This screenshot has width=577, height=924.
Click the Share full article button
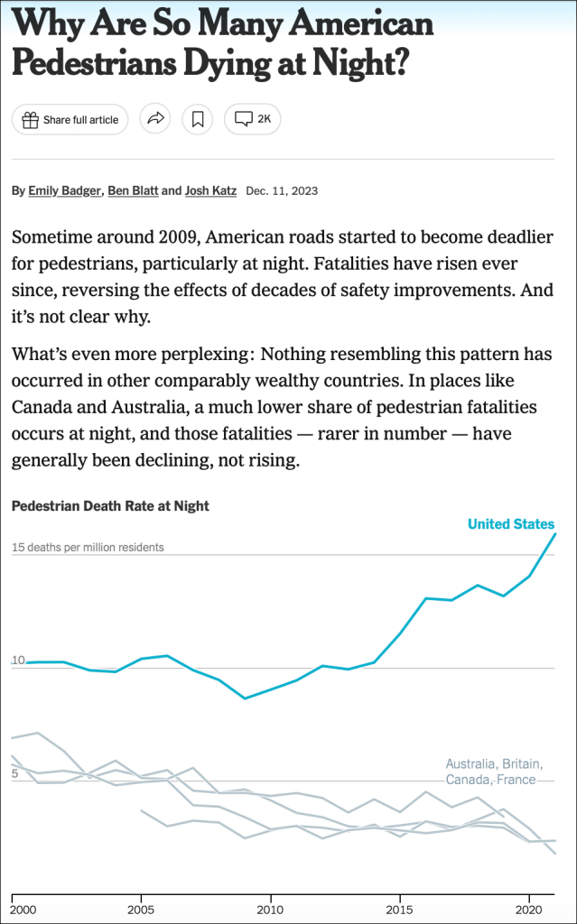pyautogui.click(x=70, y=119)
